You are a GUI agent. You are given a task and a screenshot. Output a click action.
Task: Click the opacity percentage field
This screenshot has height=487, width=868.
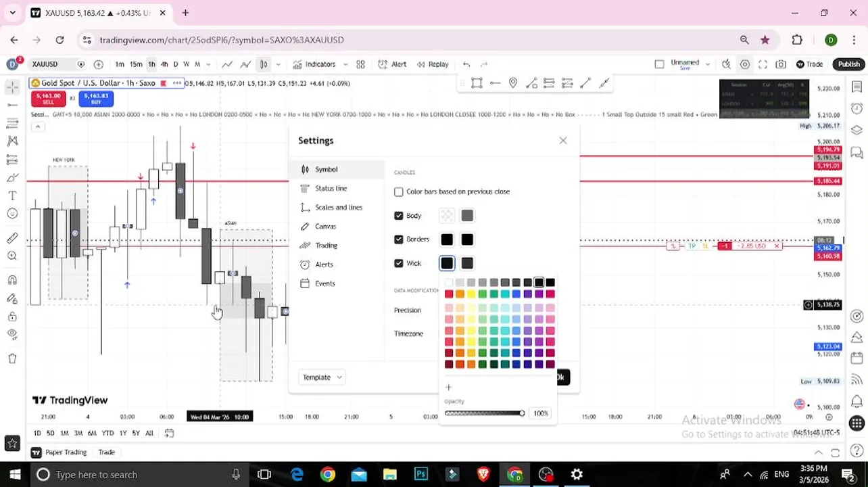[541, 413]
